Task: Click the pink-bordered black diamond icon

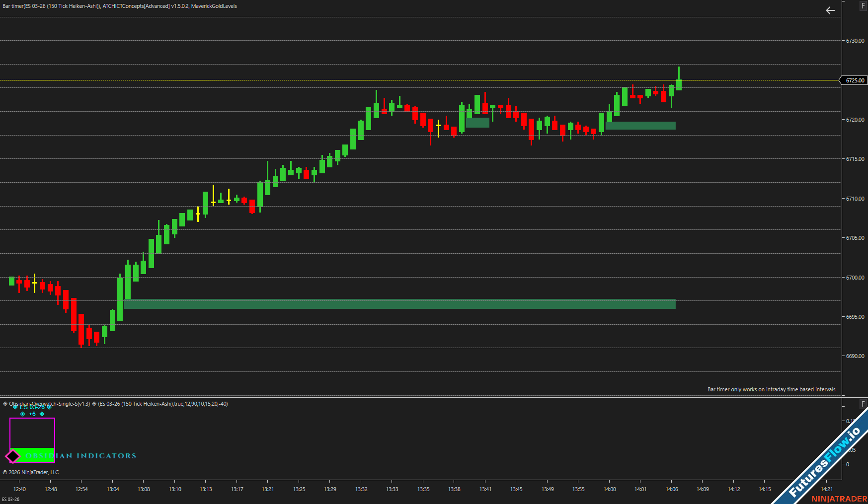Action: point(12,456)
